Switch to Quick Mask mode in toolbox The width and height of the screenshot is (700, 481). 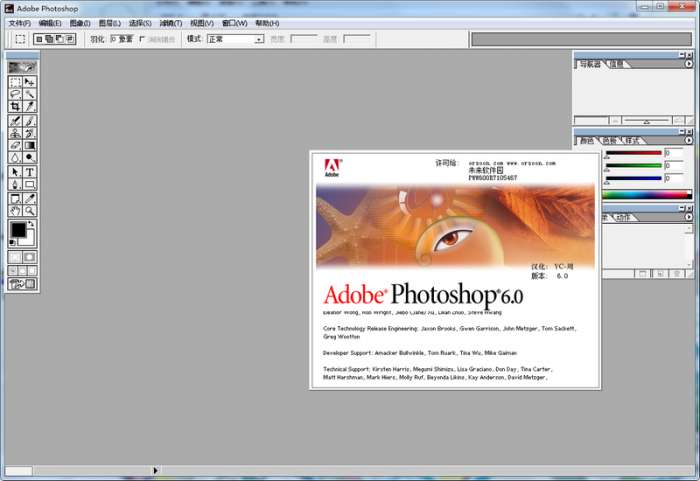click(x=29, y=257)
